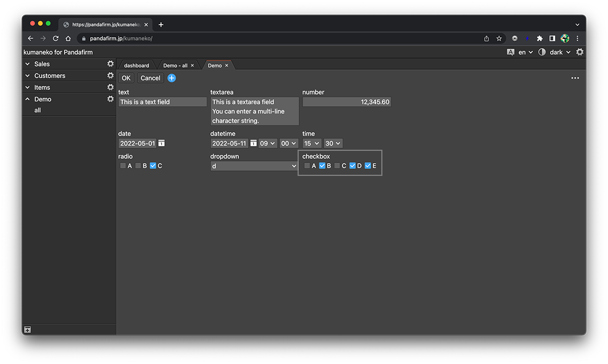Viewport: 608px width, 364px height.
Task: Open settings gear next to Demo
Action: tap(110, 99)
